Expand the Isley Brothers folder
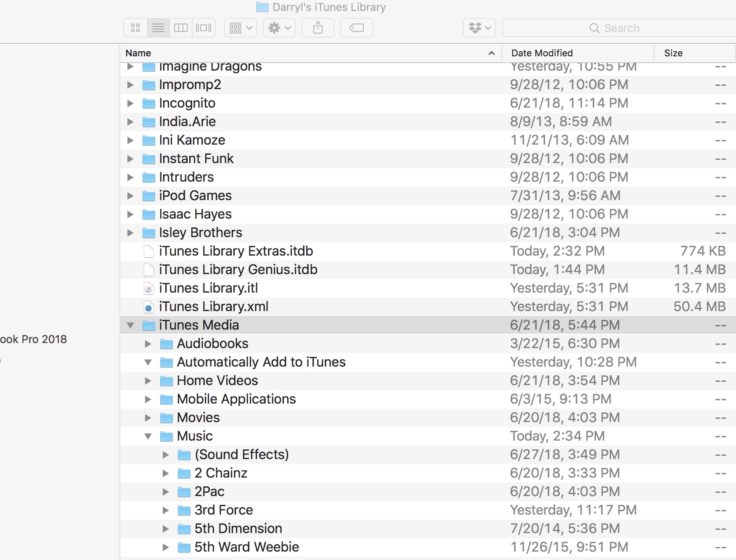 tap(130, 233)
